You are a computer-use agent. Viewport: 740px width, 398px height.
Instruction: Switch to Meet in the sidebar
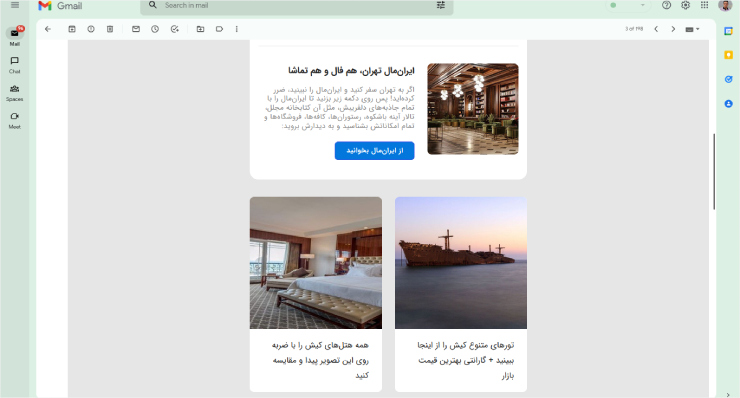coord(15,120)
